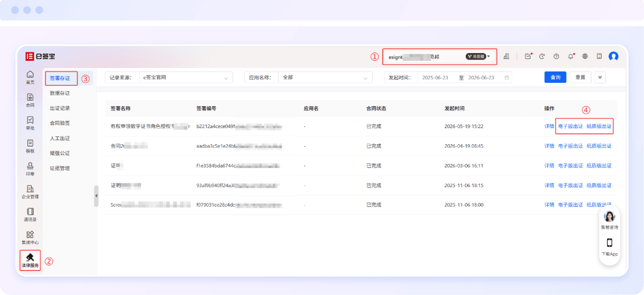Select the 出证记录 menu item

pos(60,108)
